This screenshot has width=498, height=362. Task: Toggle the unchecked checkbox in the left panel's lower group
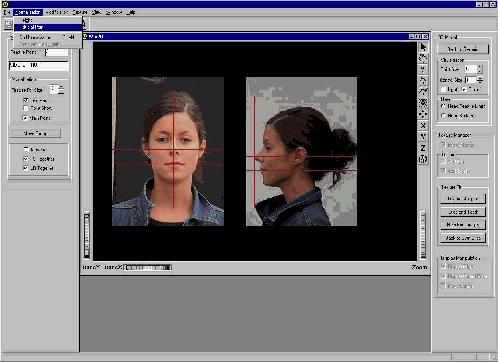(26, 149)
